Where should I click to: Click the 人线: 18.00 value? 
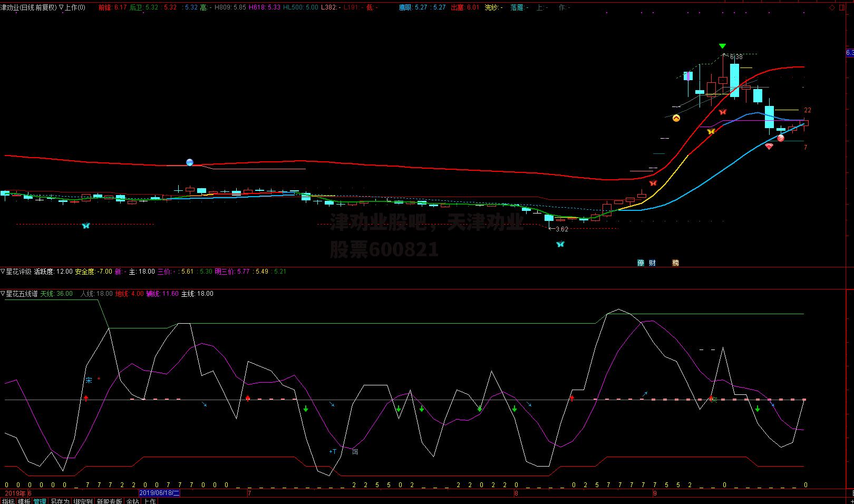tap(96, 294)
